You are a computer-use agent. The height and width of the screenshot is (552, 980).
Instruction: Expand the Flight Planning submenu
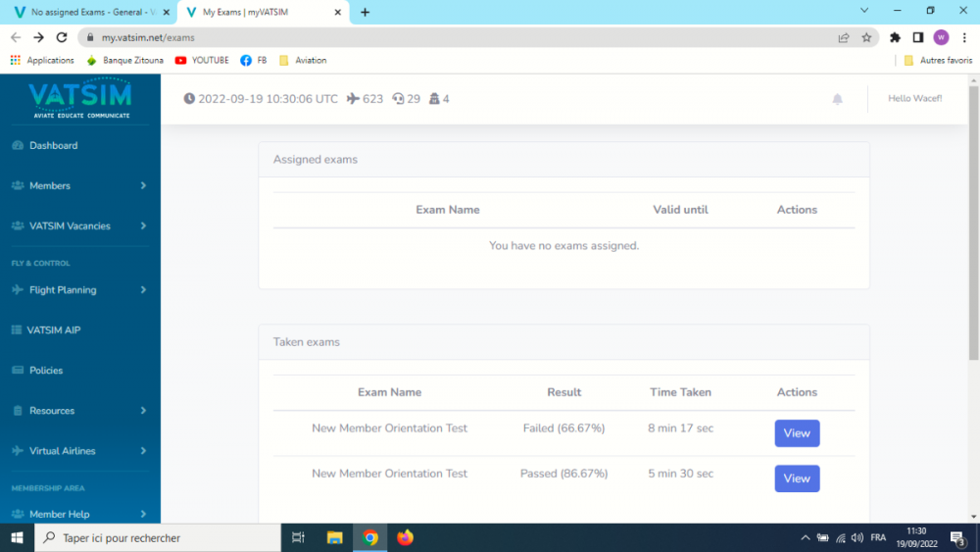tap(143, 290)
